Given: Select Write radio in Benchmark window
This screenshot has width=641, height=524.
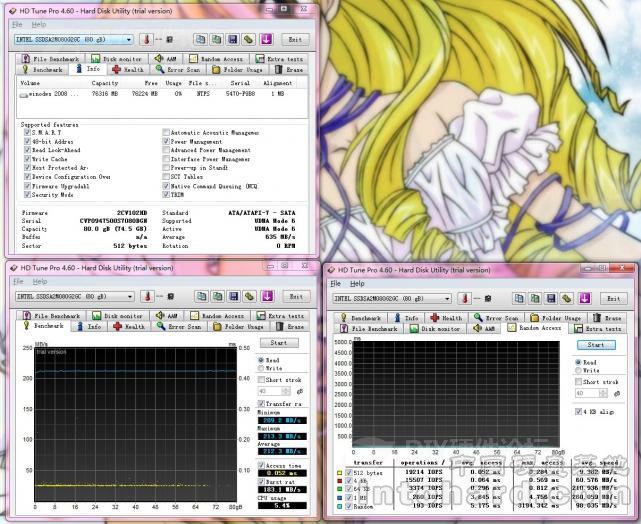Looking at the screenshot, I should [x=261, y=368].
